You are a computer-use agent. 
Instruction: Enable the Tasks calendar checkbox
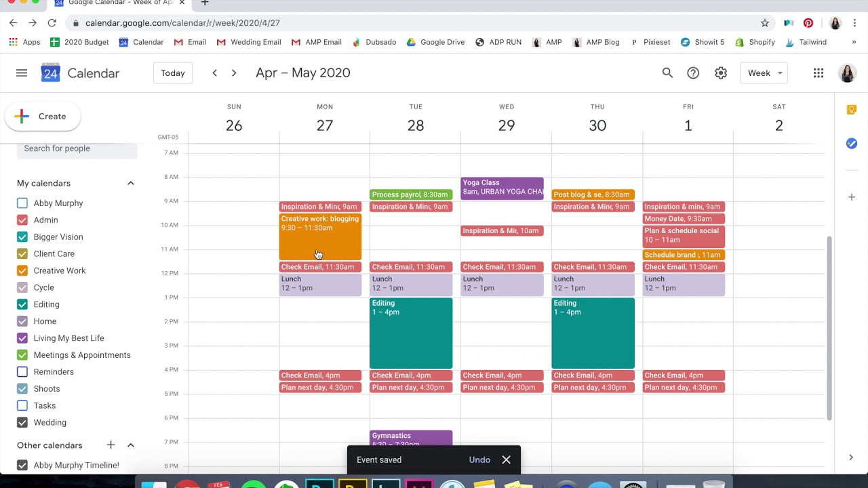pyautogui.click(x=22, y=406)
